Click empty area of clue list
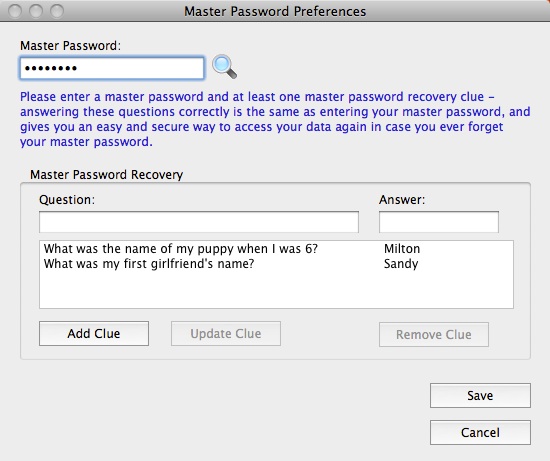Viewport: 550px width, 461px height. pyautogui.click(x=276, y=289)
